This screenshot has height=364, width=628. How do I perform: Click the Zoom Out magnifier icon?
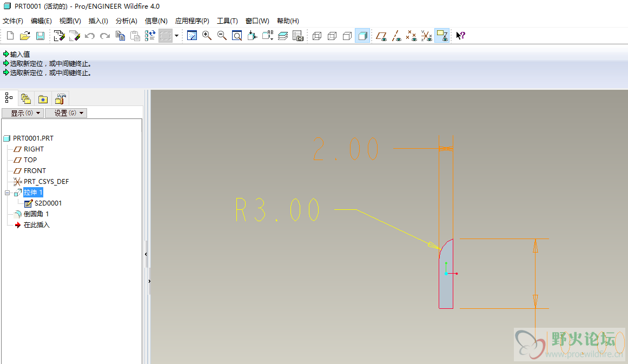pos(222,36)
